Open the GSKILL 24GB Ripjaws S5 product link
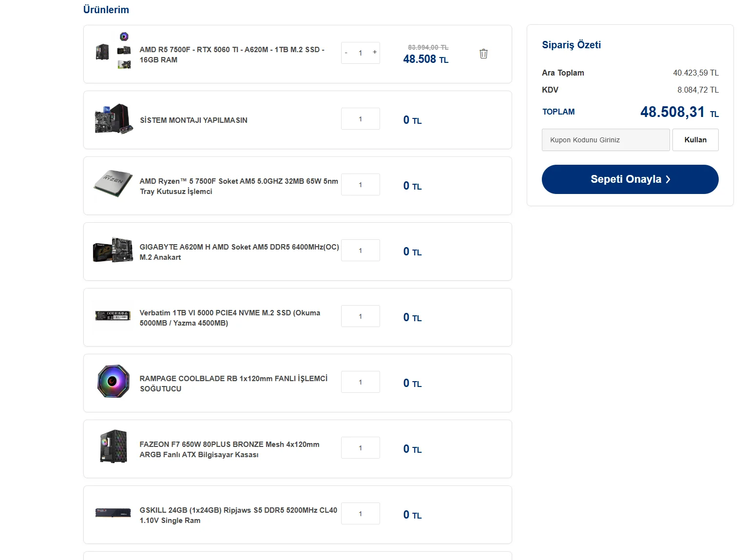This screenshot has height=560, width=746. pos(238,515)
